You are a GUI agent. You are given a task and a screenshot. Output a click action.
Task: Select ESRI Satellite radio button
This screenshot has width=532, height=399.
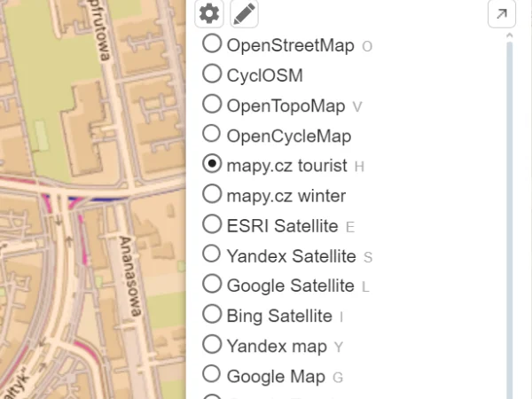212,223
